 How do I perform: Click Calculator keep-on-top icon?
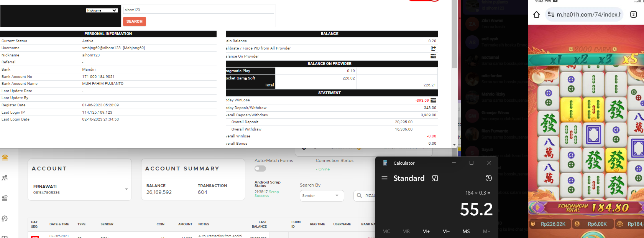[435, 178]
